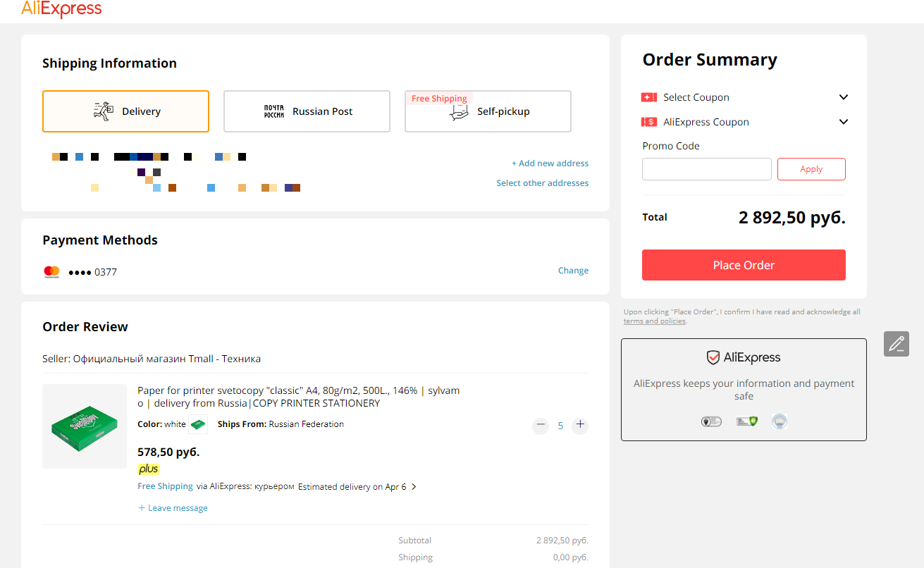This screenshot has height=568, width=924.
Task: Click the first security badge icon
Action: 711,421
